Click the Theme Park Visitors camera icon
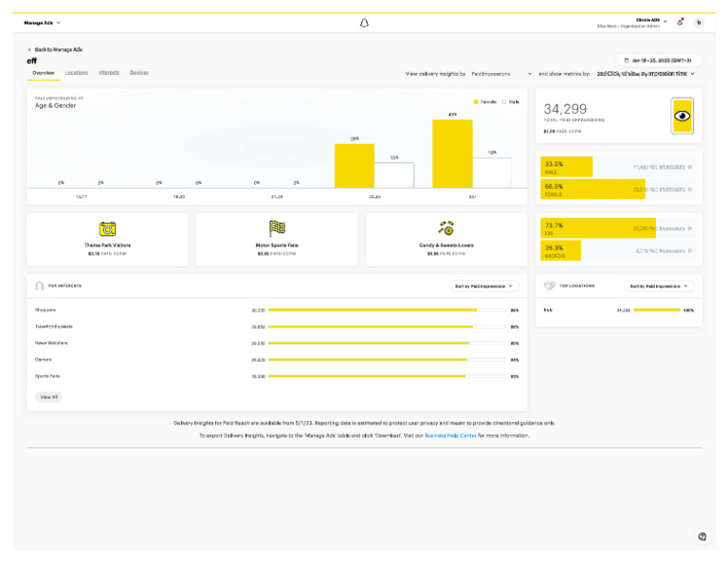 (x=108, y=228)
